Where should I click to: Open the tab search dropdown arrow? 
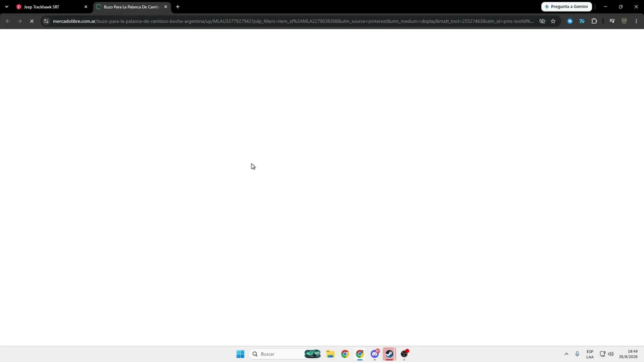(x=7, y=7)
